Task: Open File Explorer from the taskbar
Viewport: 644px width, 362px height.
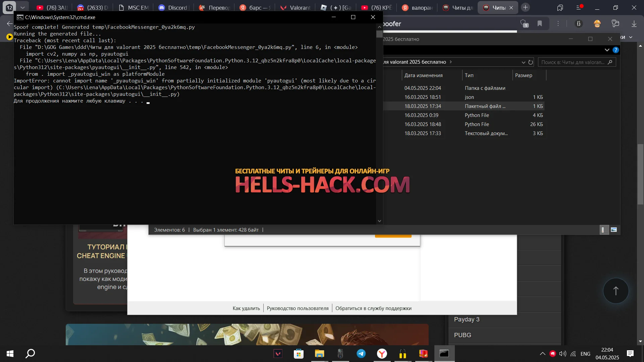Action: (x=319, y=354)
